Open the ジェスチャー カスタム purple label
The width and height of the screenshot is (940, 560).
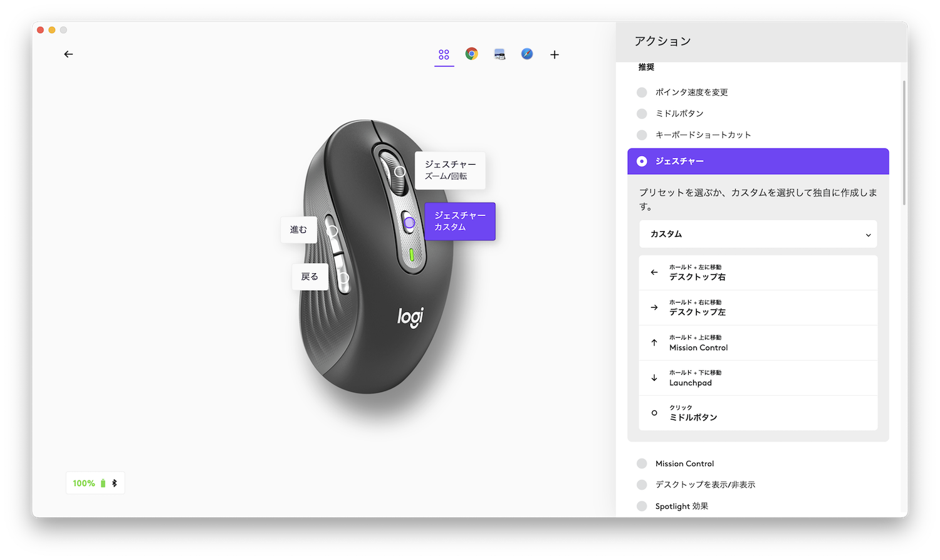click(460, 221)
